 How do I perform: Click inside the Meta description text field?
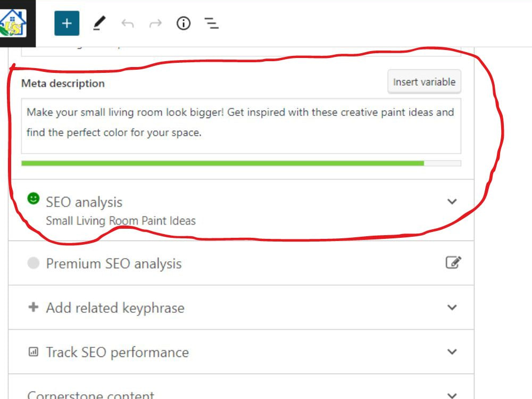point(241,126)
